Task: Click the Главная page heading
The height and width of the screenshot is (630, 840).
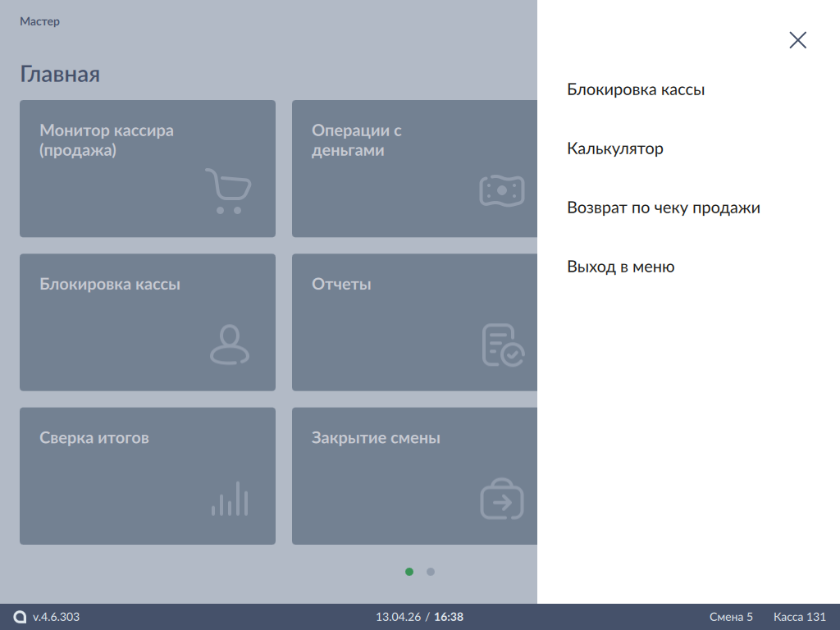Action: 60,75
